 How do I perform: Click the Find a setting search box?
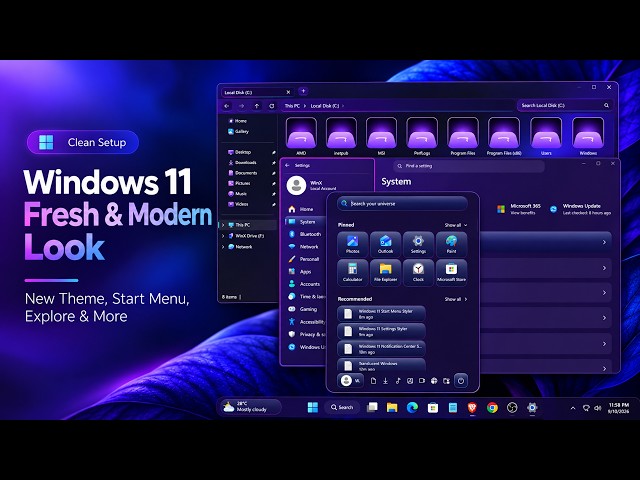[469, 166]
